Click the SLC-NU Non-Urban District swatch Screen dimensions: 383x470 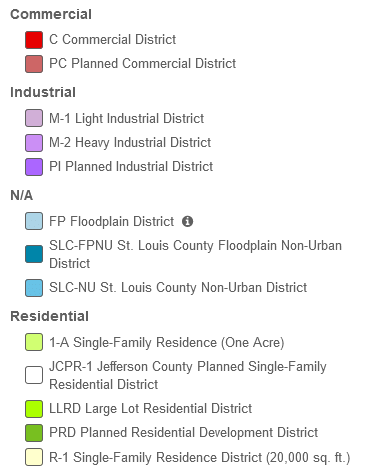click(x=34, y=288)
